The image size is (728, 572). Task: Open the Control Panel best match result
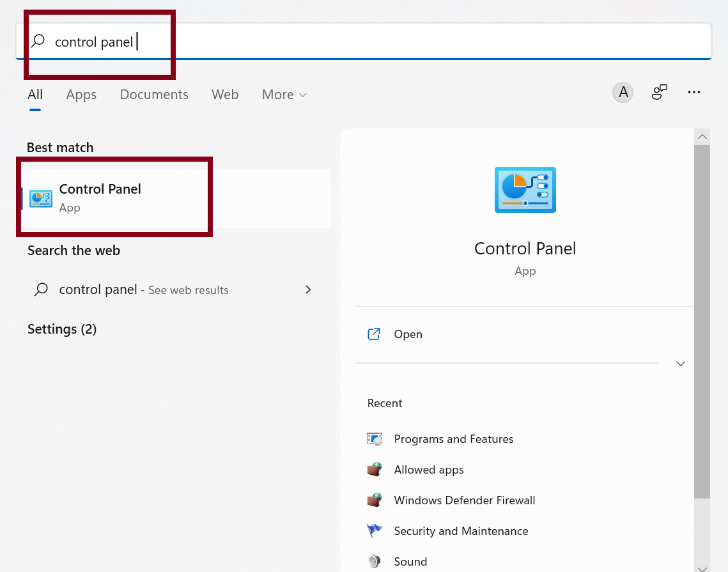click(176, 198)
